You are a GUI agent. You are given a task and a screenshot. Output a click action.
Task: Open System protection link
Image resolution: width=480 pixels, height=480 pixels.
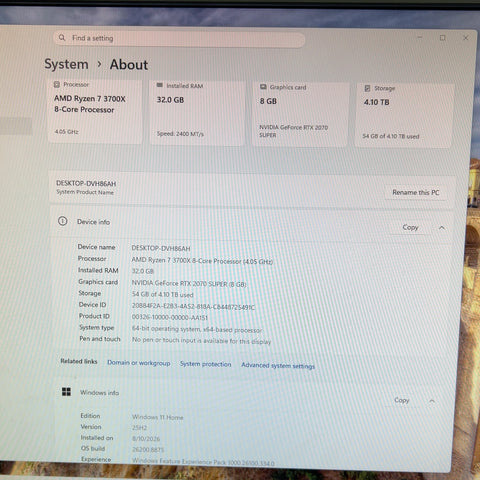pos(205,364)
